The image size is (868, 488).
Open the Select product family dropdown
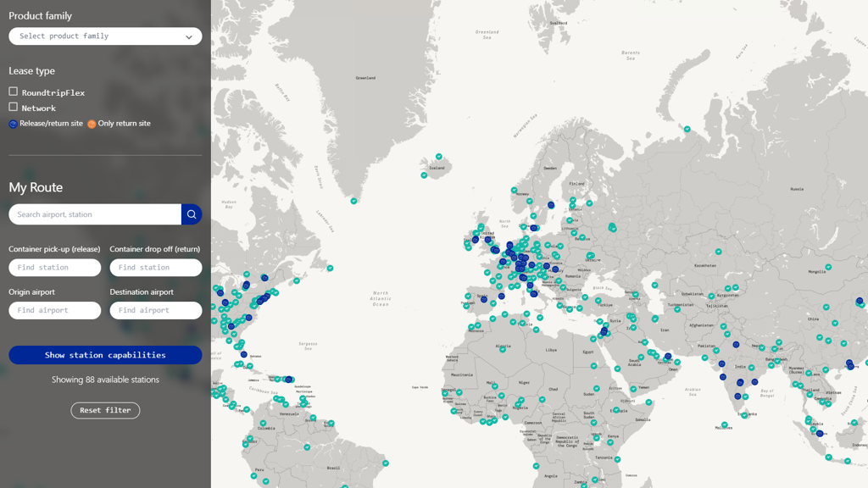tap(105, 36)
